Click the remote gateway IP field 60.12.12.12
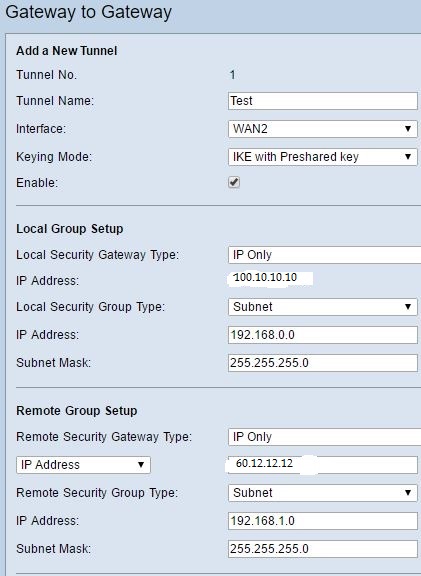421x576 pixels. point(323,465)
